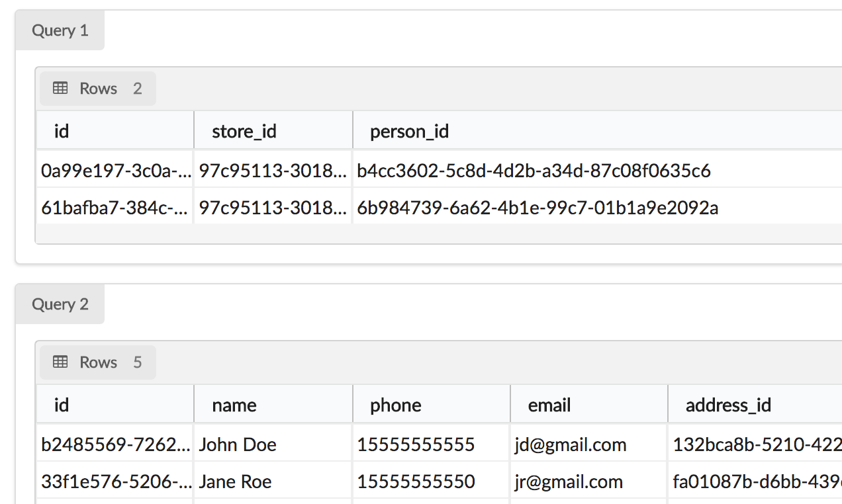842x504 pixels.
Task: Click the email column header
Action: (589, 404)
